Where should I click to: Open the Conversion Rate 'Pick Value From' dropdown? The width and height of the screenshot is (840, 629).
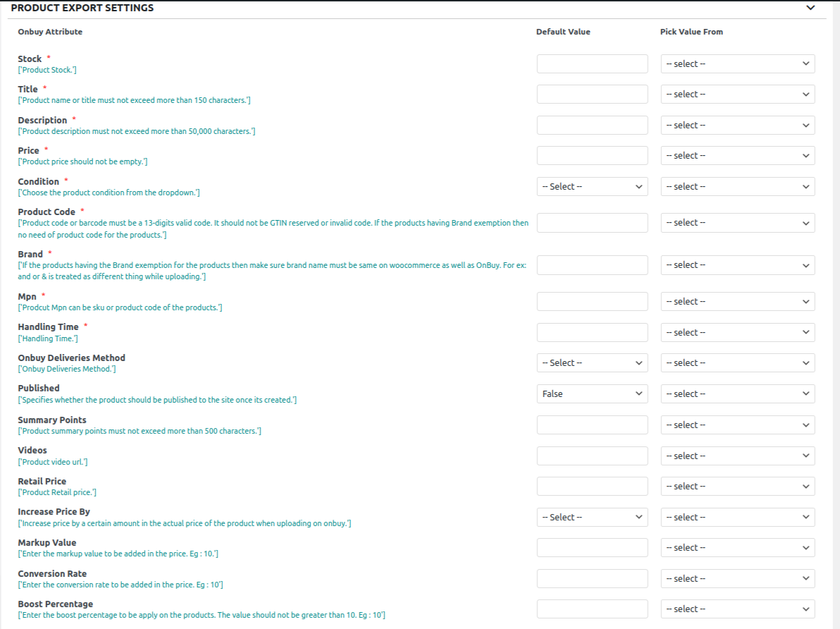(738, 579)
